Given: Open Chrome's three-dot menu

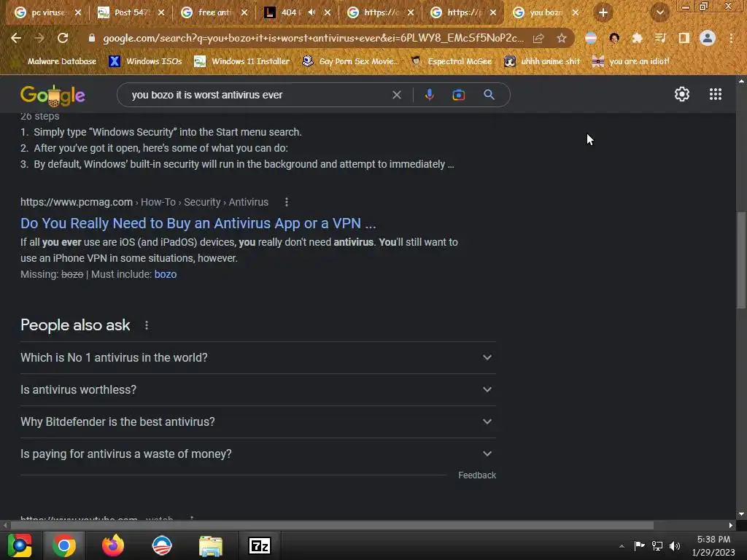Looking at the screenshot, I should 731,38.
